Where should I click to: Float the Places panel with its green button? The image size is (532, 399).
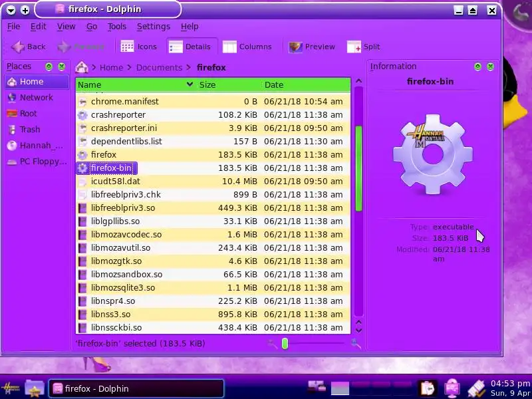49,66
